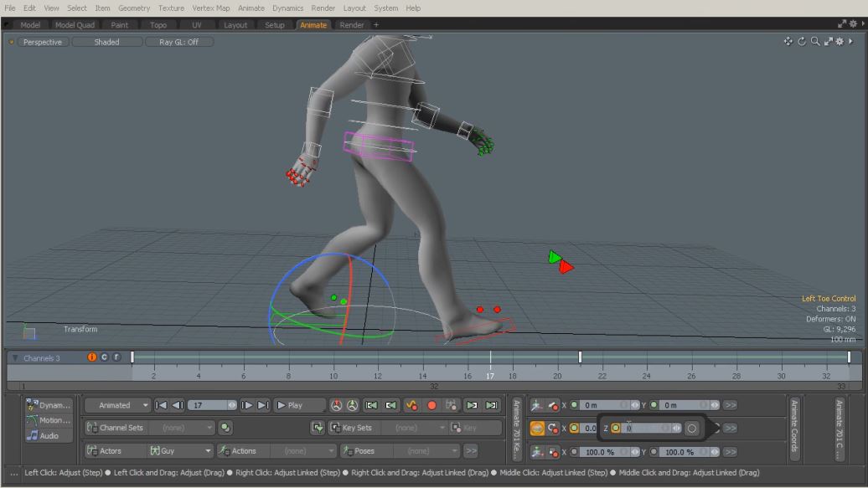Toggle auto-key curve icon
Viewport: 868px width, 488px height.
[x=411, y=405]
